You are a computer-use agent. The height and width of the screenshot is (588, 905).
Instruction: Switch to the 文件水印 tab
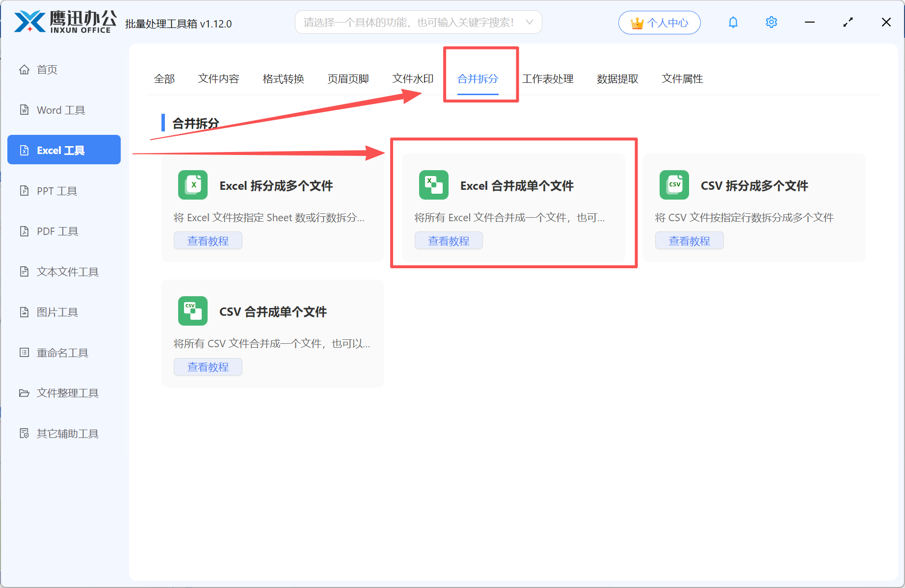click(413, 78)
